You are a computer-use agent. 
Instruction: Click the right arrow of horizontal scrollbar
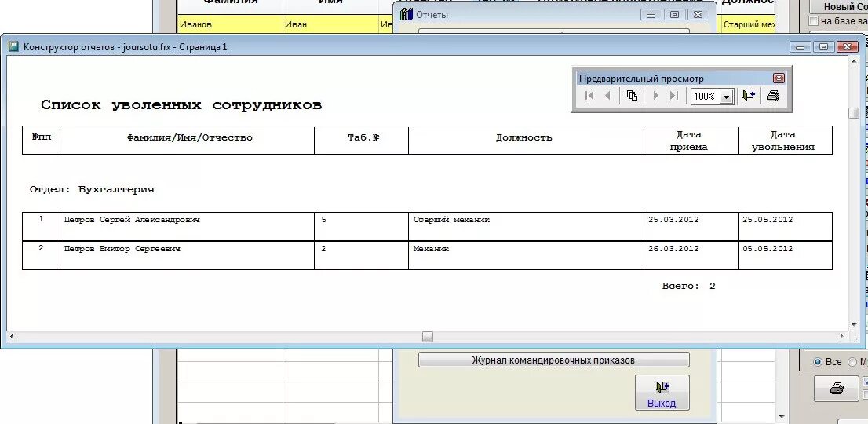[x=843, y=337]
